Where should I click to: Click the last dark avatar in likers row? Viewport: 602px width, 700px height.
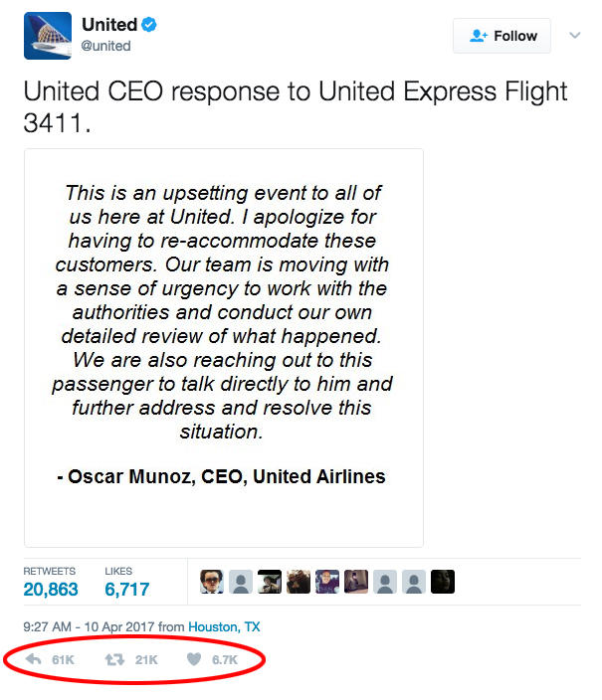(443, 582)
